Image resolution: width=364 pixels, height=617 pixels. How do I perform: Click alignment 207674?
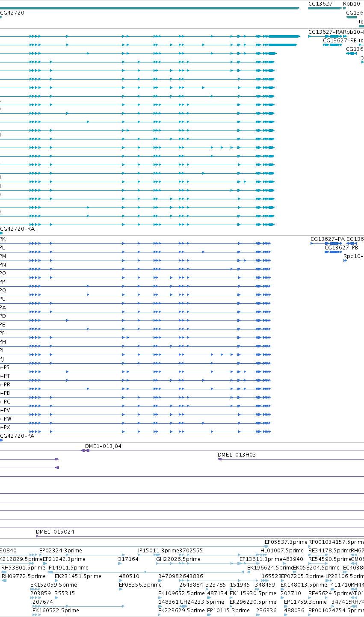43,602
